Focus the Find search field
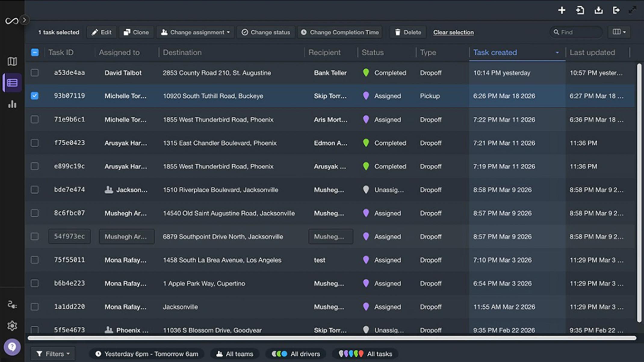 (x=576, y=32)
